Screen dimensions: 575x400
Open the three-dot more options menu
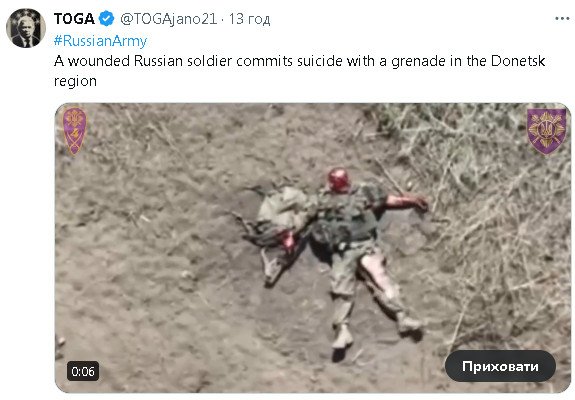click(562, 19)
